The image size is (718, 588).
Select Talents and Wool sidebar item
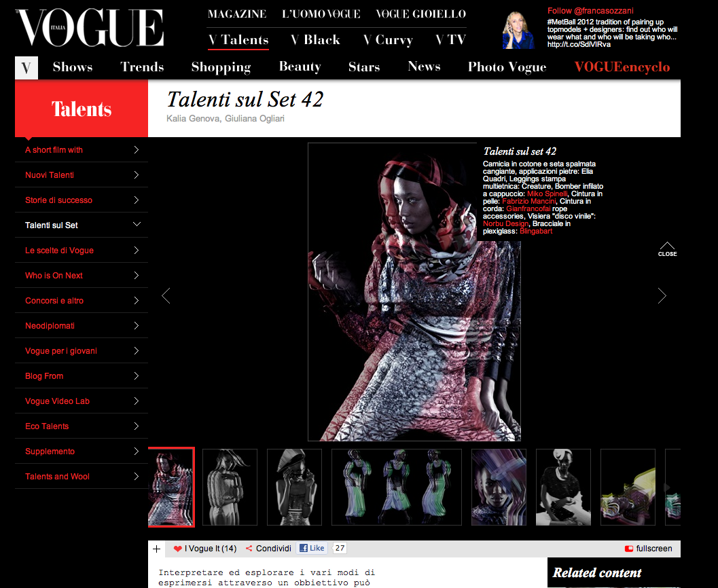(82, 477)
